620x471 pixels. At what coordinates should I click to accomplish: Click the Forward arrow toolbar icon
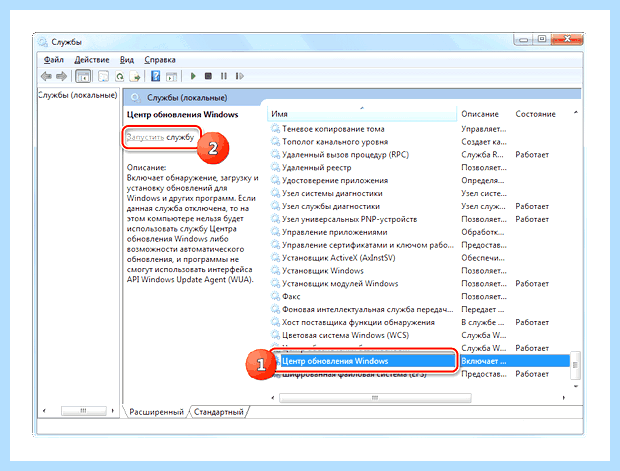pos(61,76)
